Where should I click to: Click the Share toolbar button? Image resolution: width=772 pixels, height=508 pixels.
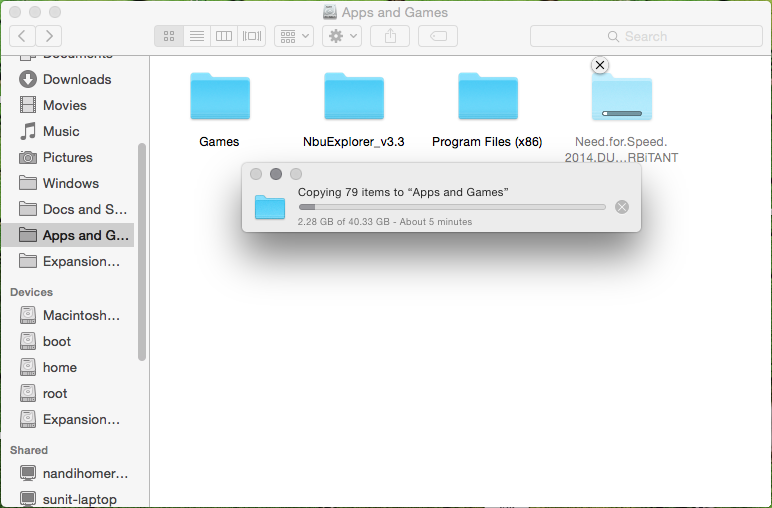pyautogui.click(x=389, y=36)
